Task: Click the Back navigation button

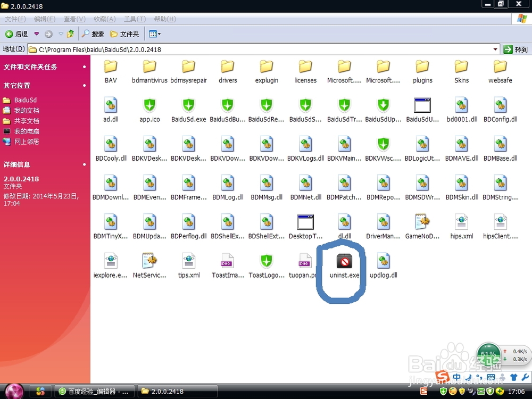Action: (x=16, y=34)
